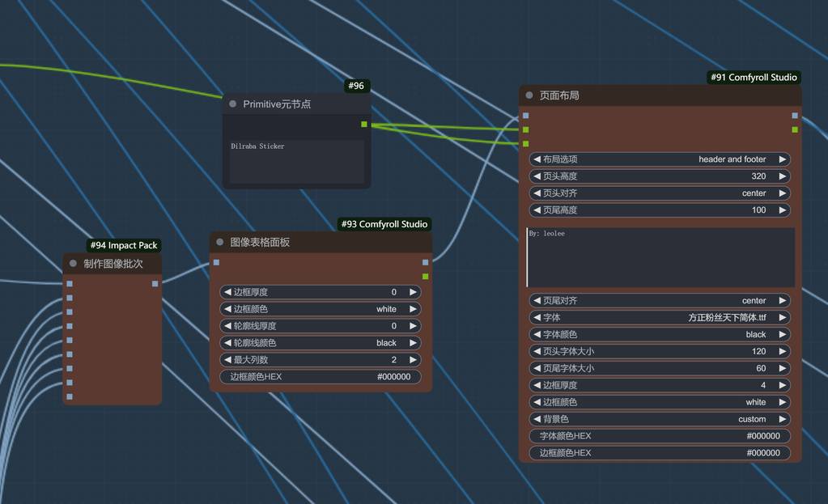Edit the 字体颜色HEX #000000 field

pos(660,436)
